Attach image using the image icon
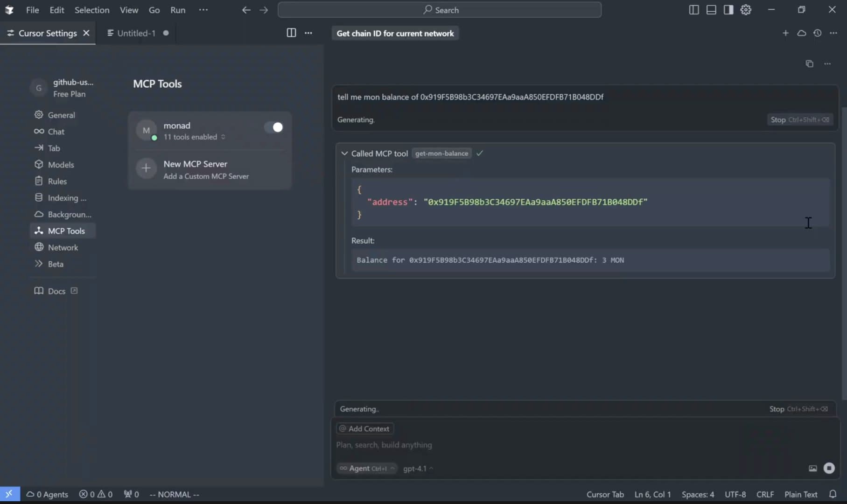847x504 pixels. (x=812, y=469)
